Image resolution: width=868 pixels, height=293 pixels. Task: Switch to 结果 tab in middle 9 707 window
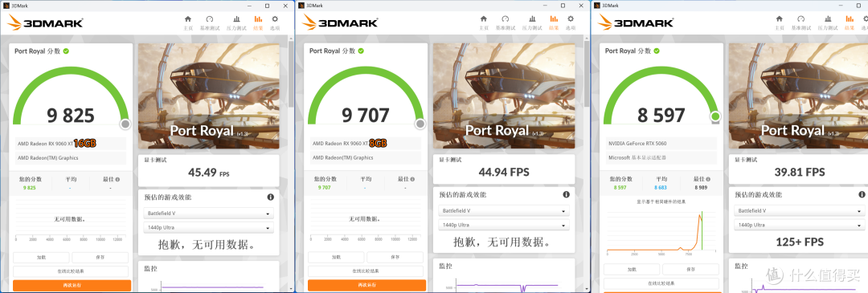click(554, 22)
